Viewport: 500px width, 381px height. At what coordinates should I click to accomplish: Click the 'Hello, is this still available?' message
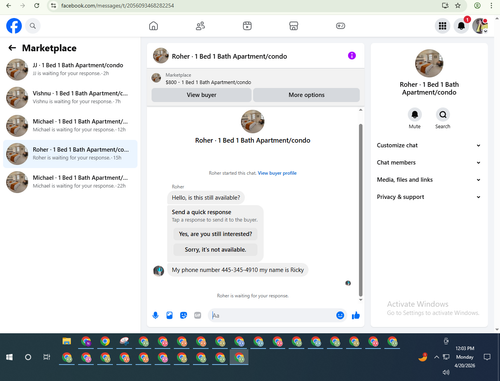click(x=206, y=198)
